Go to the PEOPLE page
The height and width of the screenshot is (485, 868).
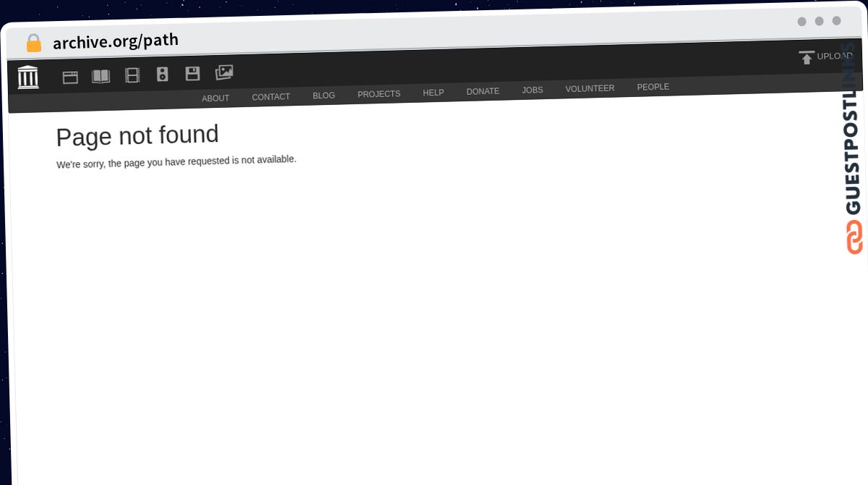click(653, 87)
